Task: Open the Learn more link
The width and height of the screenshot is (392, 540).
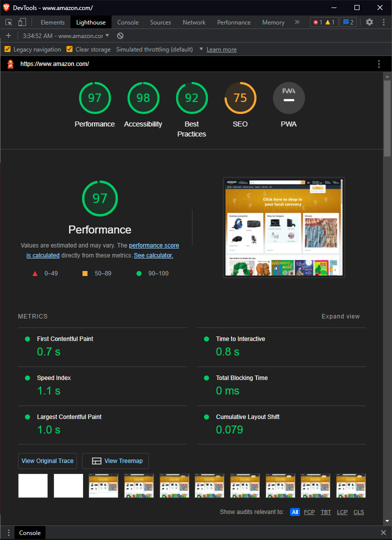Action: coord(221,49)
